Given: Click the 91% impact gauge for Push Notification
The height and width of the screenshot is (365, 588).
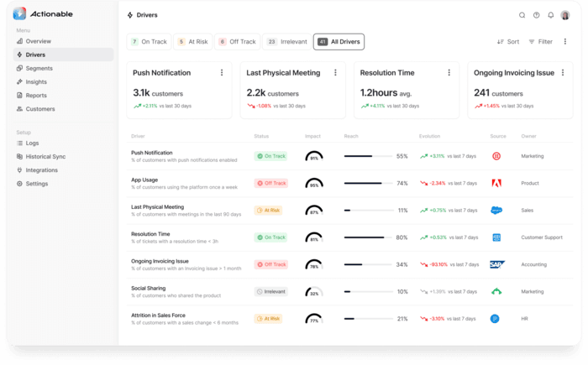Looking at the screenshot, I should 314,156.
